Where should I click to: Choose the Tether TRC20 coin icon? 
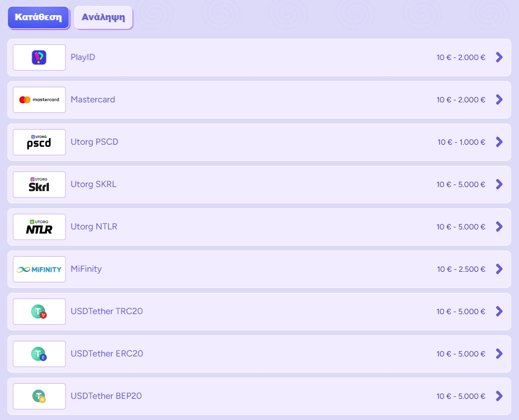coord(39,312)
